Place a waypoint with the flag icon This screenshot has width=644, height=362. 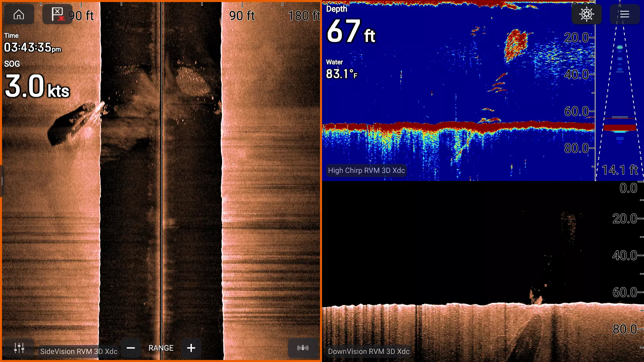pyautogui.click(x=57, y=14)
